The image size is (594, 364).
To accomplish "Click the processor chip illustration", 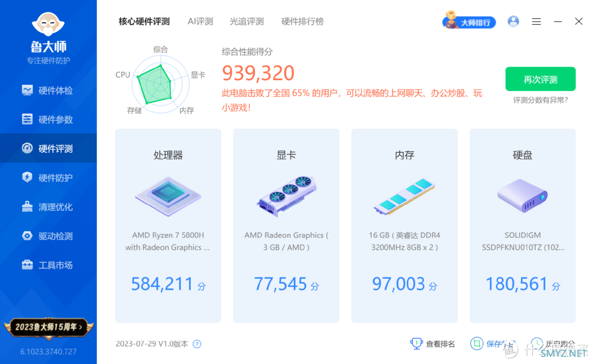I will 168,196.
